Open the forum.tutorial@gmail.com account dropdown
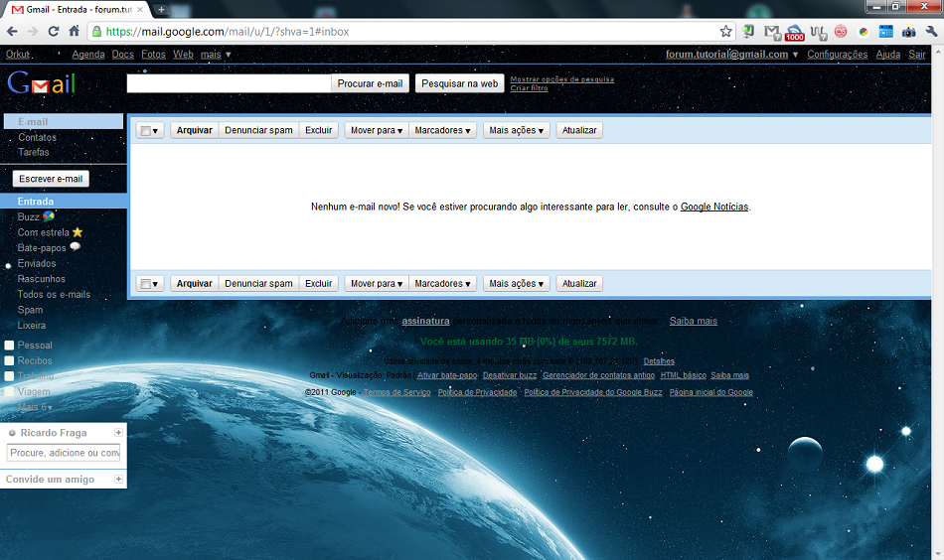Image resolution: width=944 pixels, height=560 pixels. pos(731,55)
